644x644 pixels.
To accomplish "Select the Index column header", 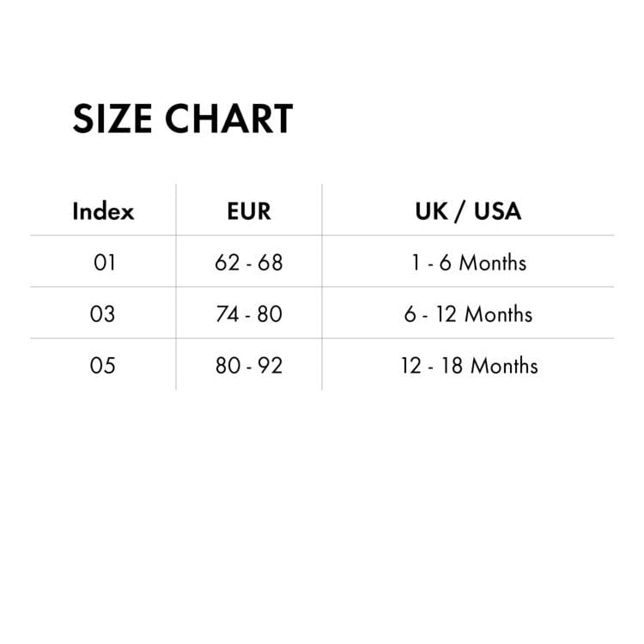I will click(103, 211).
